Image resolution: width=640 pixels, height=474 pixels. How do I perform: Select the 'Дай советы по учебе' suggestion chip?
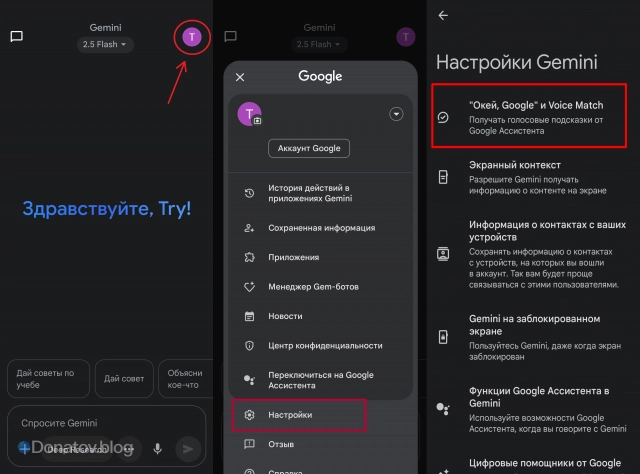coord(48,378)
